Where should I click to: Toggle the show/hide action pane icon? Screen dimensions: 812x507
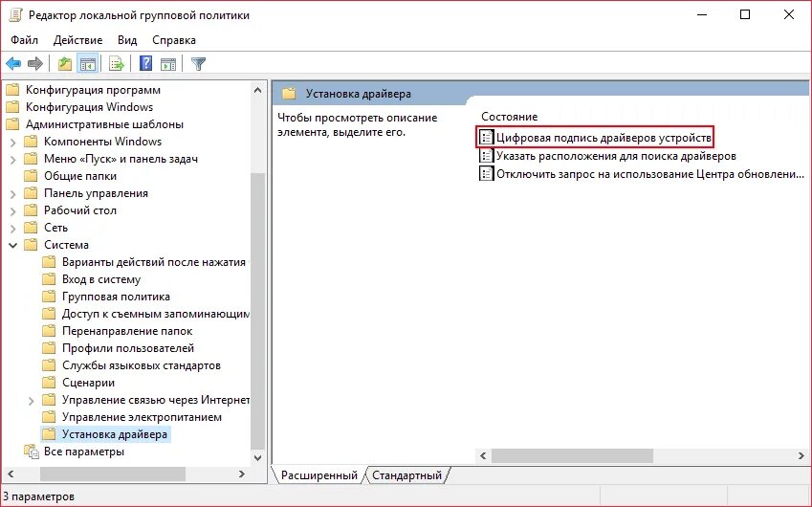tap(168, 64)
